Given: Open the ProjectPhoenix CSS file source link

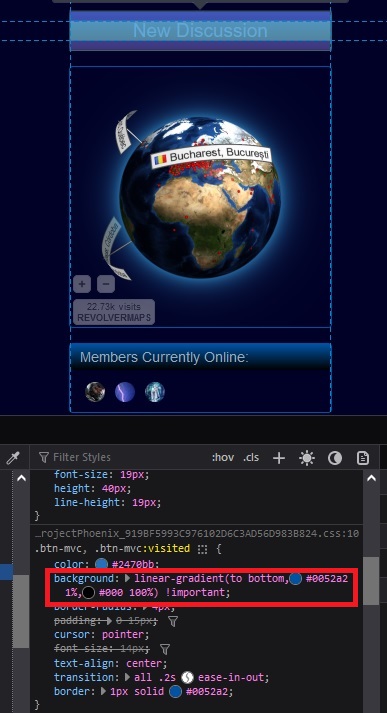Looking at the screenshot, I should click(197, 533).
